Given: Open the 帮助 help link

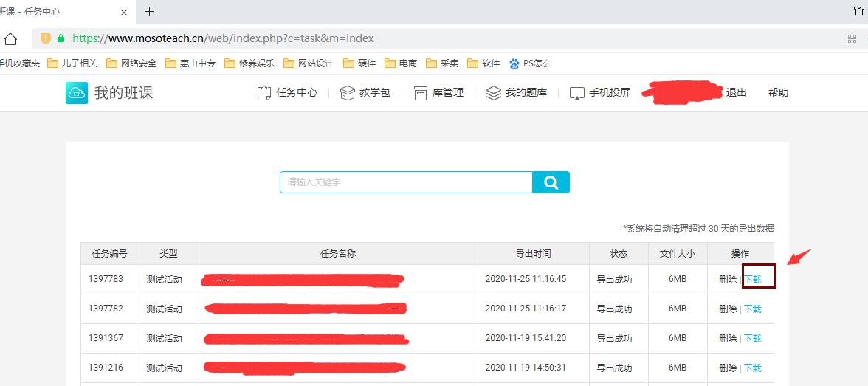Looking at the screenshot, I should (x=778, y=92).
